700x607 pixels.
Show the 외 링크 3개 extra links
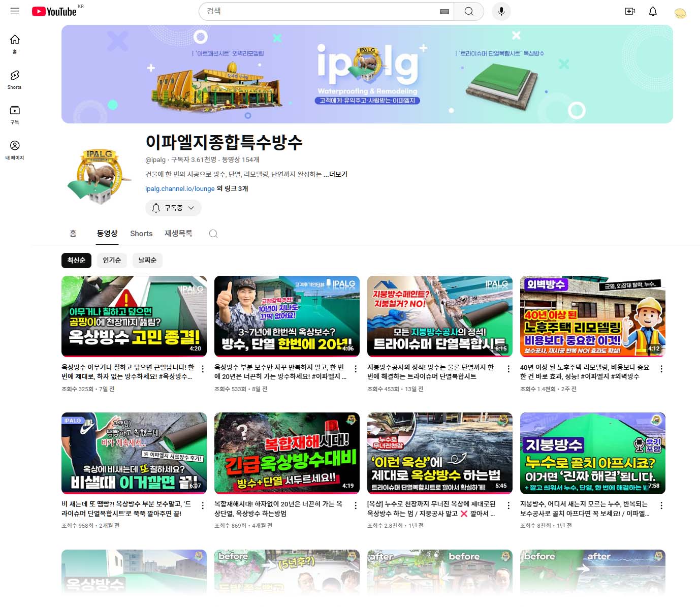[x=233, y=188]
